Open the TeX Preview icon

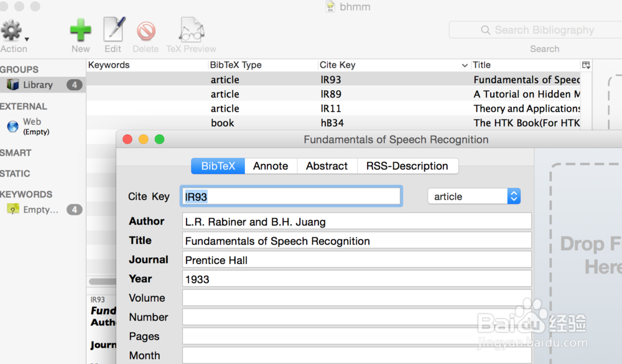pos(192,30)
